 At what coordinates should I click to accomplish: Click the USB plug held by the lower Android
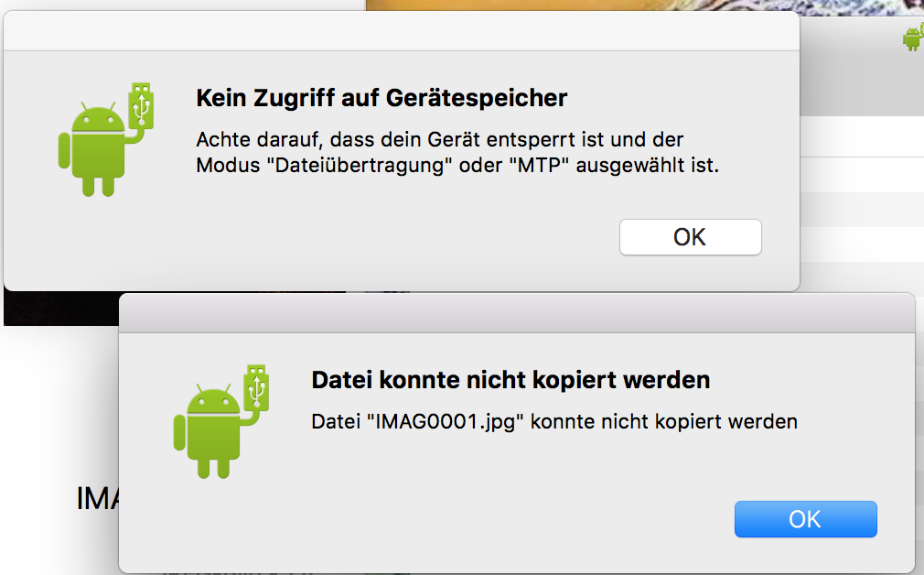[257, 387]
